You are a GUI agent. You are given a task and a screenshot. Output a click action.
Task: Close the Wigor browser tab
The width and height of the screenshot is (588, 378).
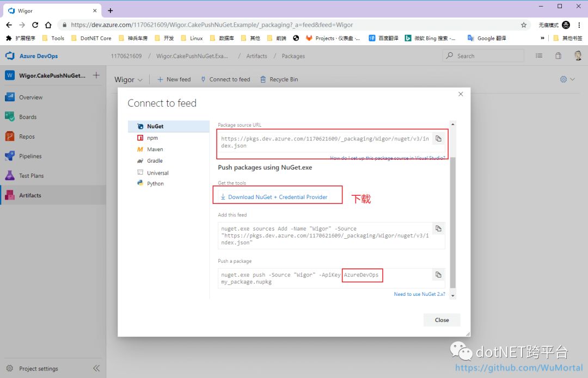point(95,10)
